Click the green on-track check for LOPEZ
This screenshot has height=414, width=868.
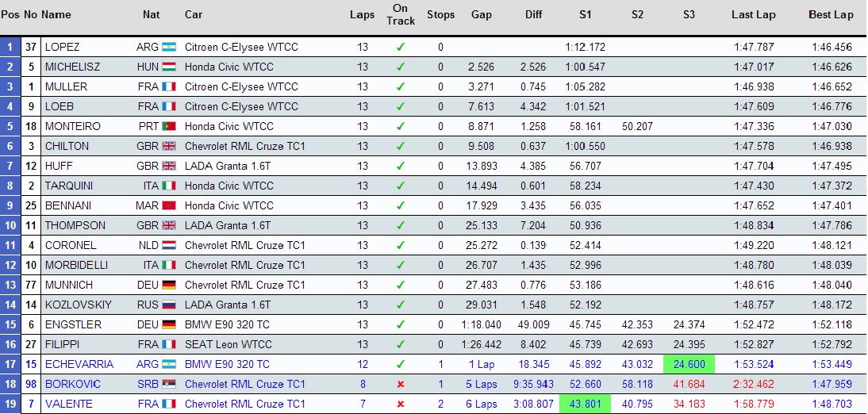[x=401, y=47]
